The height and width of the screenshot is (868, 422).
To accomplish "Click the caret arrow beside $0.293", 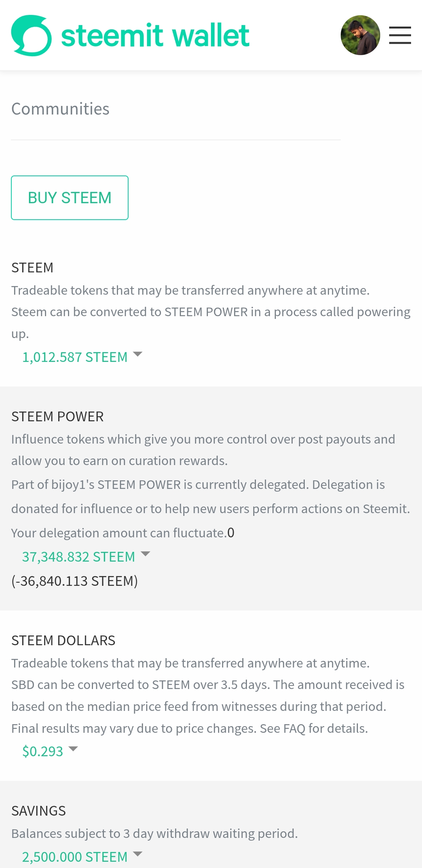I will pos(73,749).
